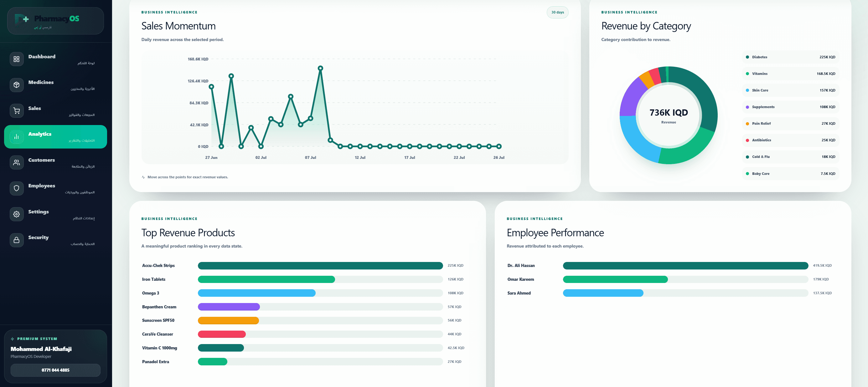Select the peak data point near 07 Jul
This screenshot has height=387, width=868.
point(320,68)
